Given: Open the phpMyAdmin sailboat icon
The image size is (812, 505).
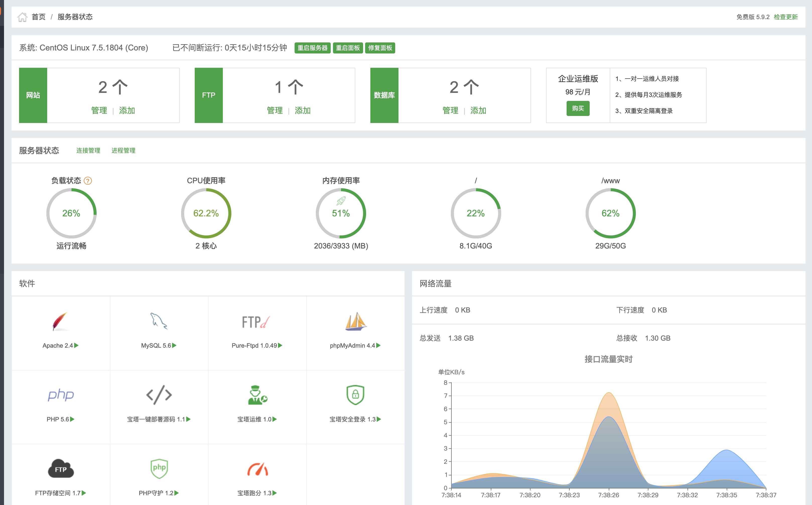Looking at the screenshot, I should 356,321.
